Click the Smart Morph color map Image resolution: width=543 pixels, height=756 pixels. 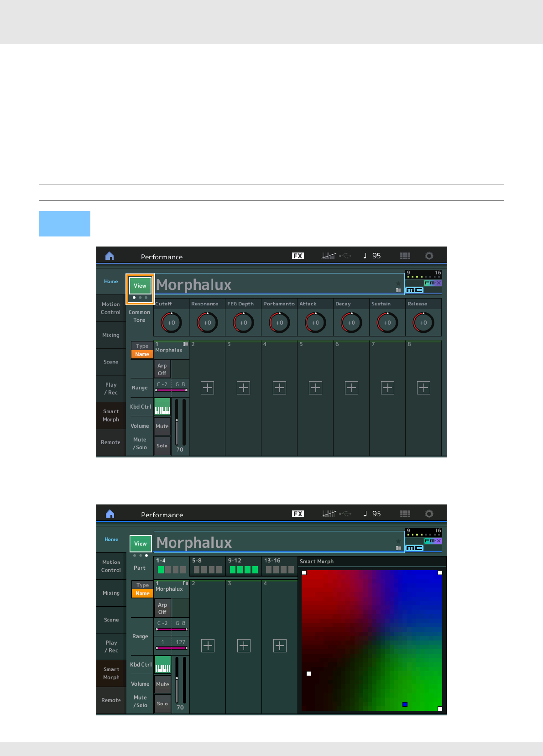tap(372, 640)
